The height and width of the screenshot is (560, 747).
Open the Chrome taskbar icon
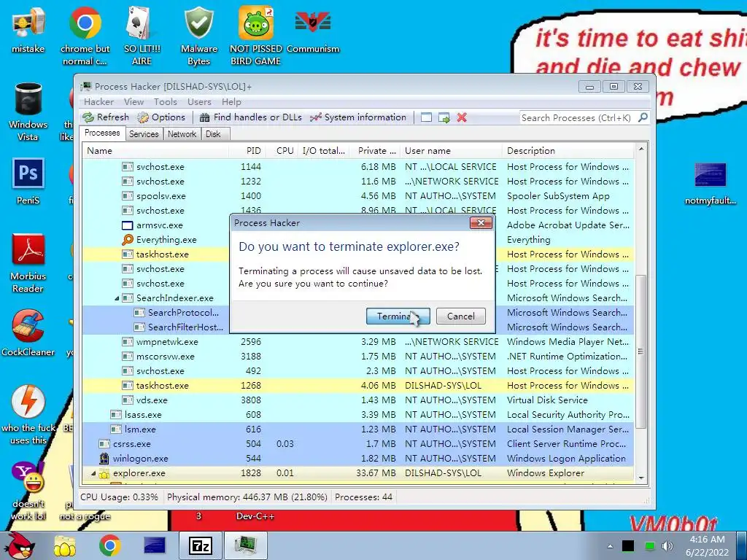110,545
